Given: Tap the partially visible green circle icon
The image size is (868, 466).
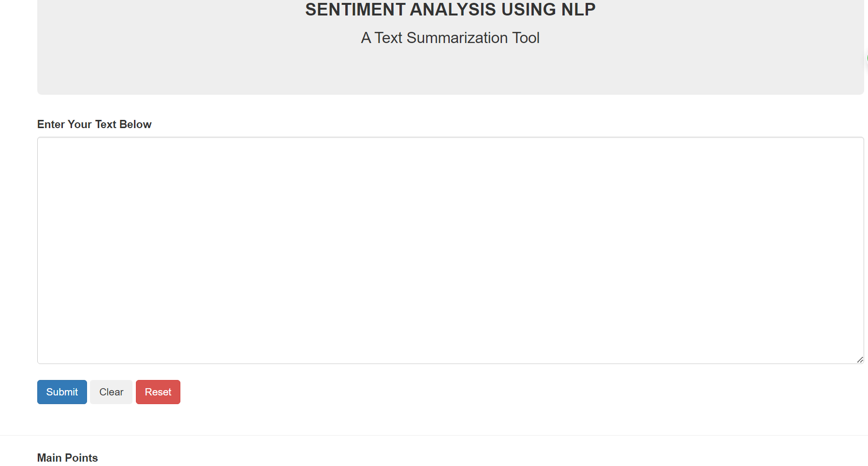Looking at the screenshot, I should [866, 58].
